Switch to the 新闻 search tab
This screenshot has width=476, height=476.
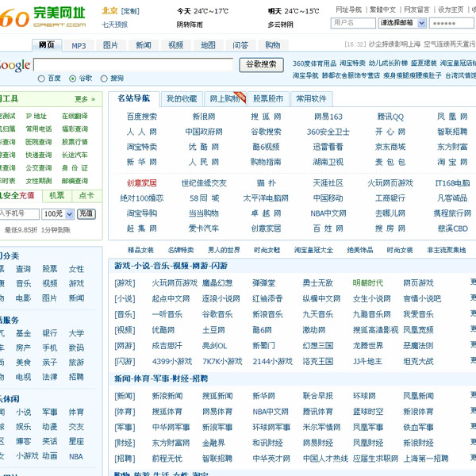coord(144,45)
